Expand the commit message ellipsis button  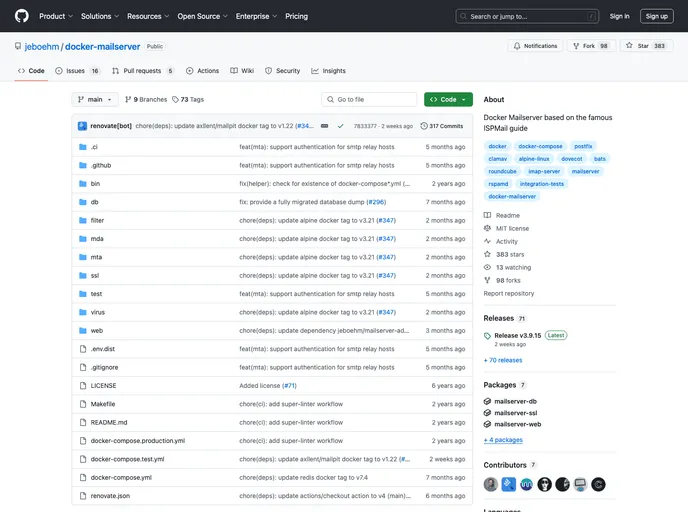coord(324,126)
